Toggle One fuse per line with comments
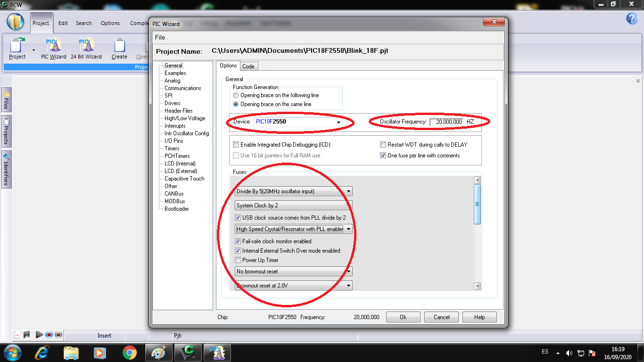Viewport: 644px width, 362px height. pyautogui.click(x=383, y=156)
